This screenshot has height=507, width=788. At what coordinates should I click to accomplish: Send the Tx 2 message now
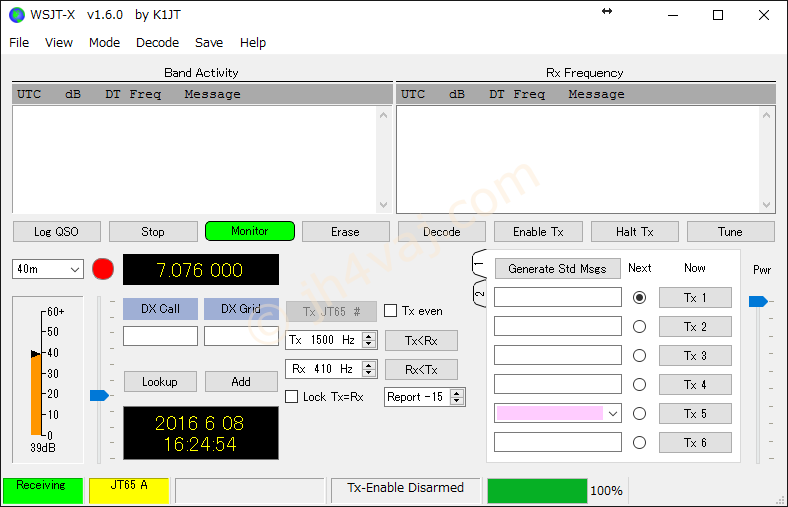[695, 327]
